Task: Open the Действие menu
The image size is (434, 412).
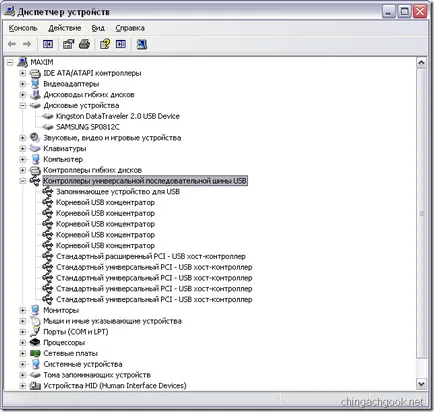Action: (65, 28)
